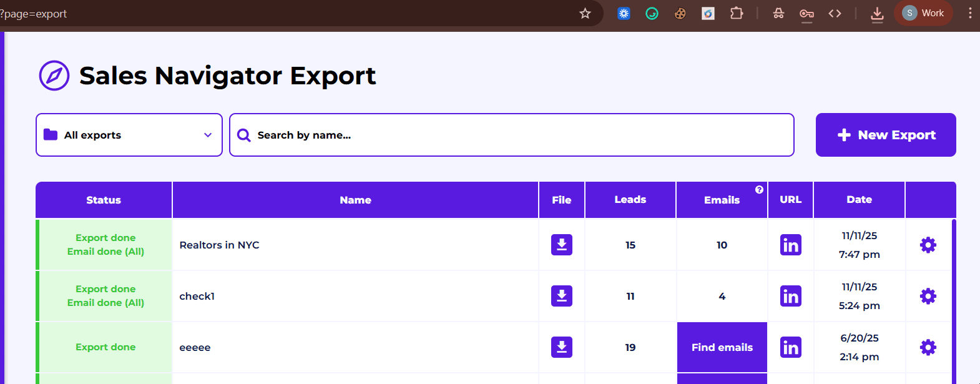Bookmark this page with the star icon
This screenshot has width=980, height=384.
(585, 13)
